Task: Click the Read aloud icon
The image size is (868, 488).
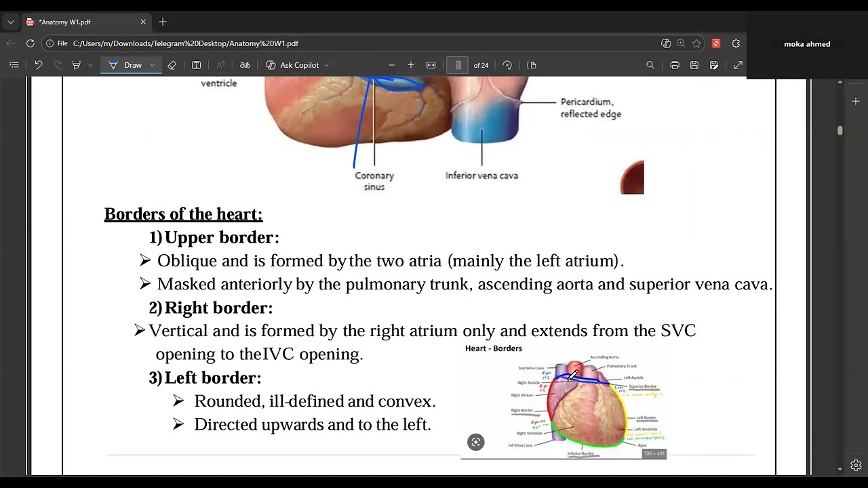Action: tap(220, 65)
